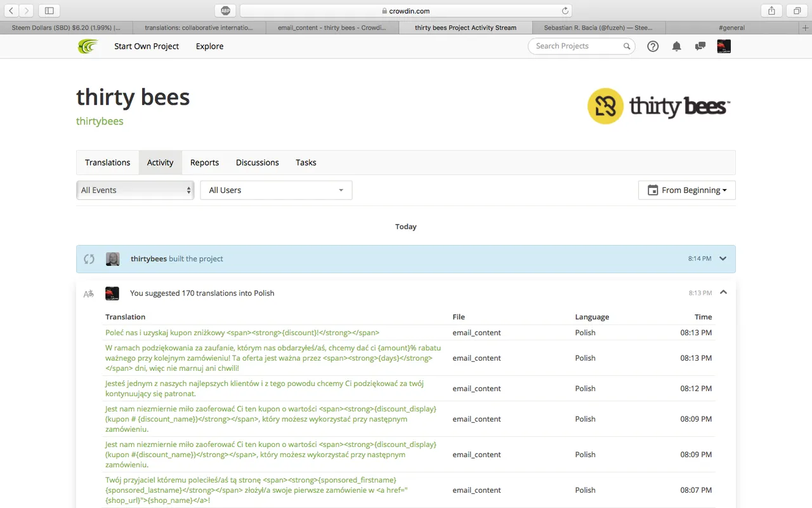The image size is (812, 508).
Task: Collapse the 170 translations row chevron
Action: pyautogui.click(x=723, y=293)
